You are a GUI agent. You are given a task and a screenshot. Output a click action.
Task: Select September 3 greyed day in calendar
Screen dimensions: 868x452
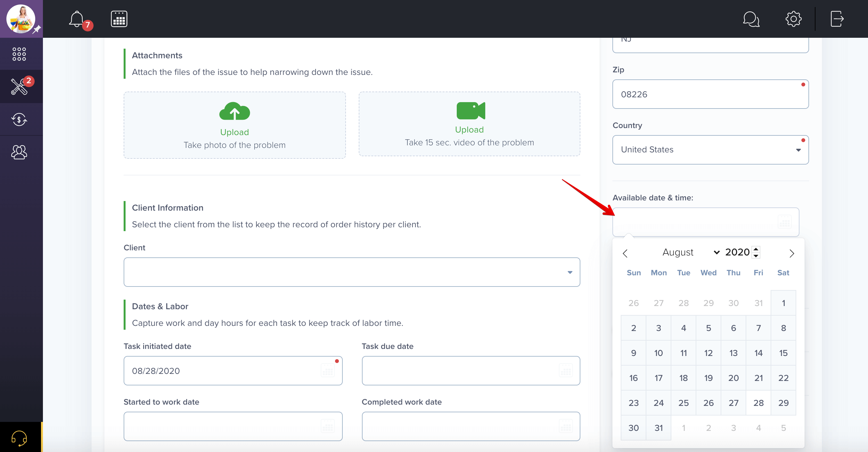(733, 427)
